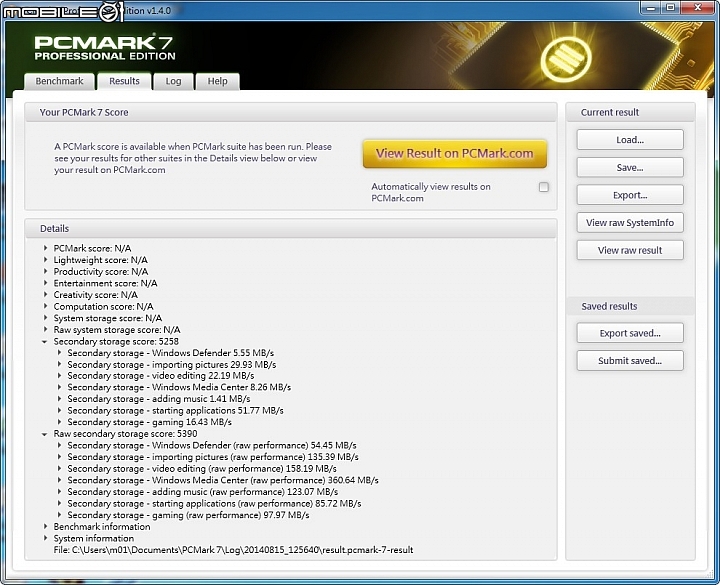Close the PCMark 7 window
720x585 pixels.
tap(698, 8)
